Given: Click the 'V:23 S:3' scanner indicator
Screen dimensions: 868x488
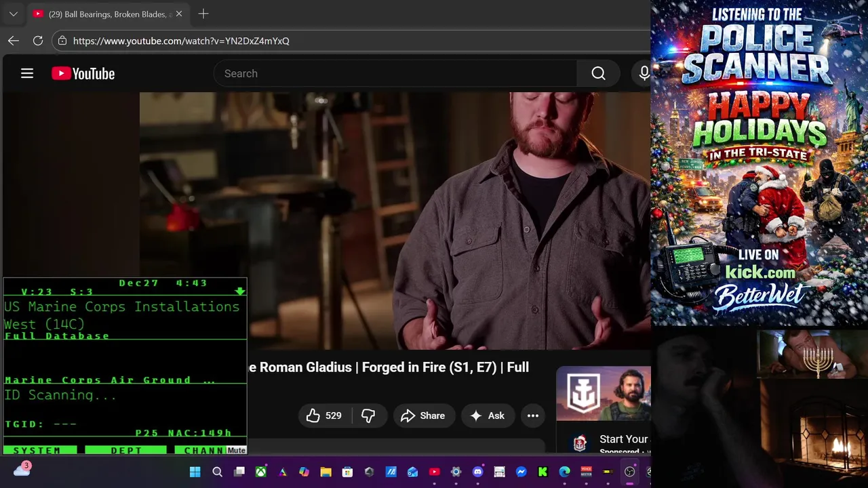Looking at the screenshot, I should click(57, 291).
